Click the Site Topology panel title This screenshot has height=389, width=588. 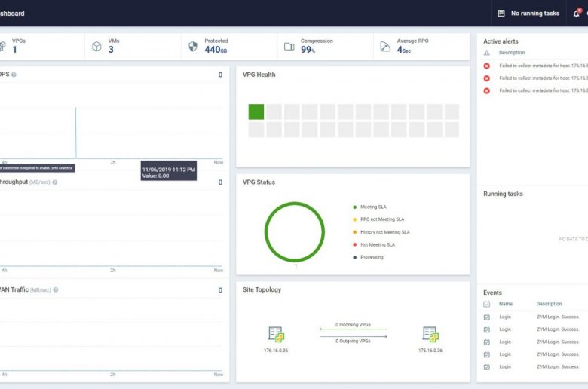tap(262, 289)
